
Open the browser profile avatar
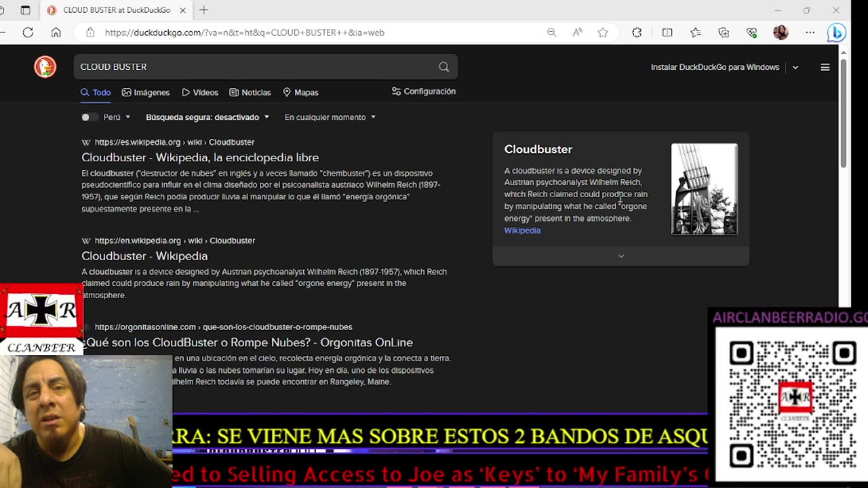coord(781,33)
